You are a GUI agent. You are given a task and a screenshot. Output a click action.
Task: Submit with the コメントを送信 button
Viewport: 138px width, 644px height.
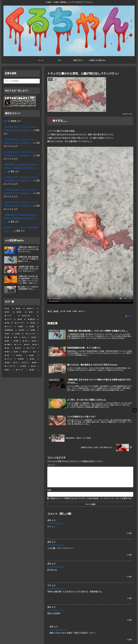click(x=90, y=504)
